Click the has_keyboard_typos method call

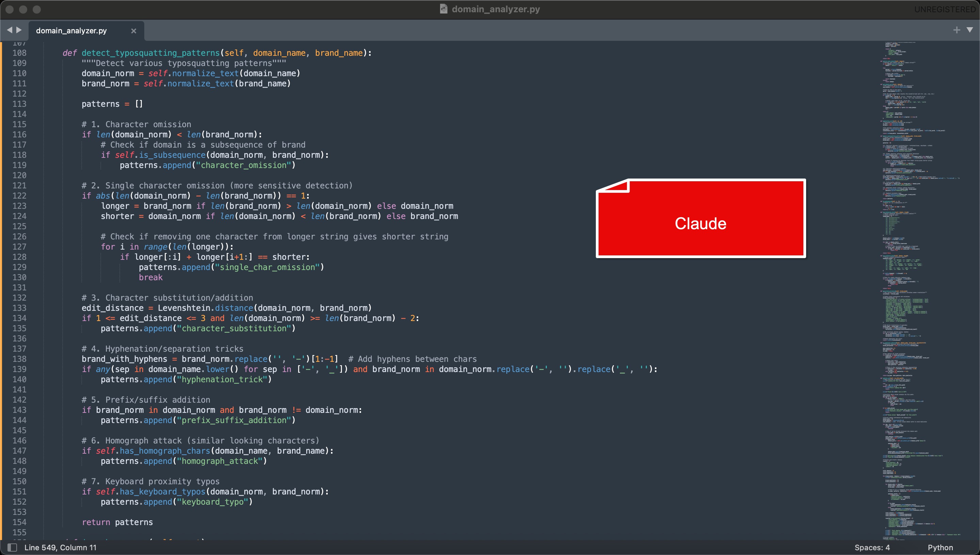tap(162, 492)
